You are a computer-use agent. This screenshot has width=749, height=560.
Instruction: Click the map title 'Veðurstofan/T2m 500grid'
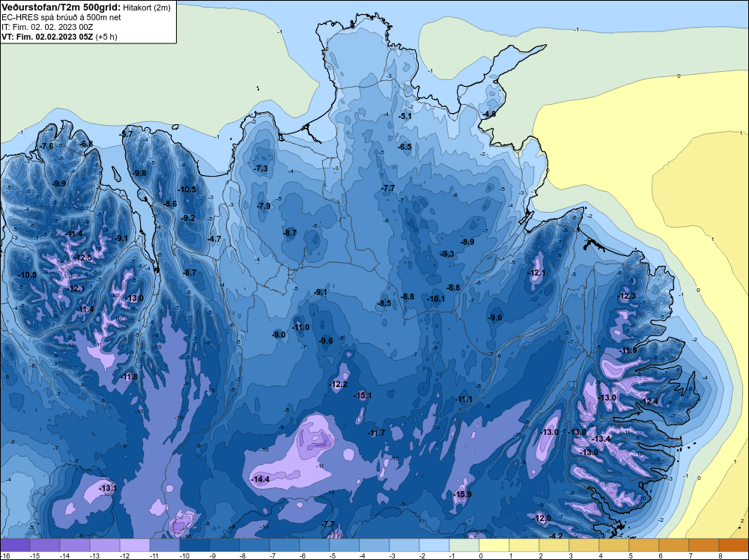click(x=61, y=7)
